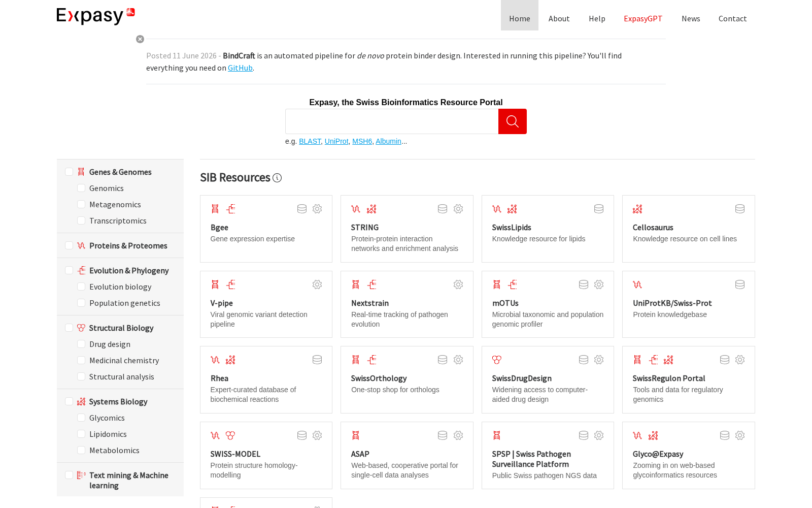Open the News menu item
812x508 pixels.
(691, 18)
